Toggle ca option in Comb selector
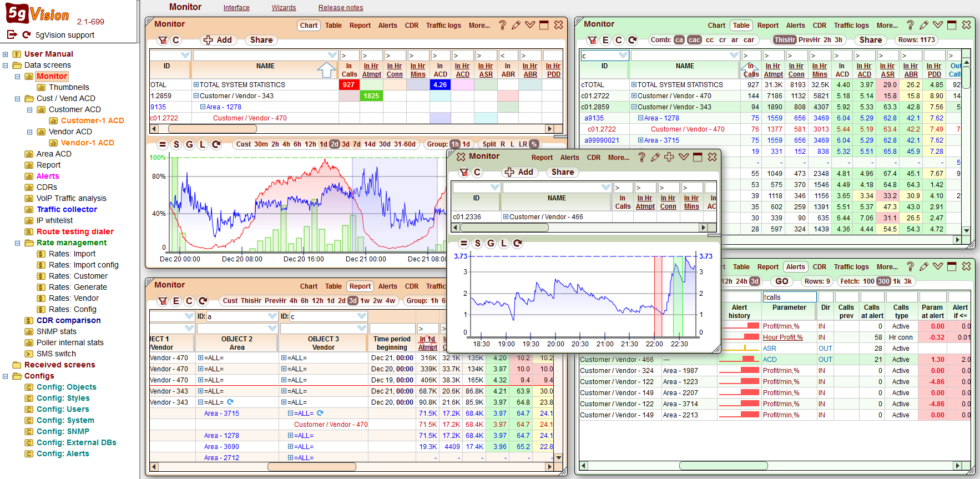 (679, 40)
